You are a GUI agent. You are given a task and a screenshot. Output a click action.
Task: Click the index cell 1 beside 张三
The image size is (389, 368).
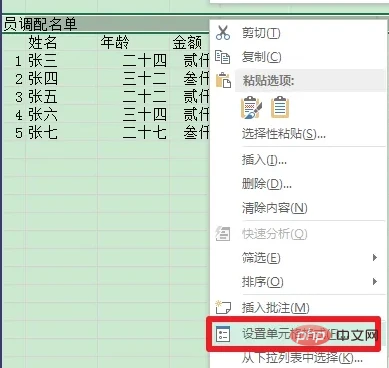pos(14,60)
